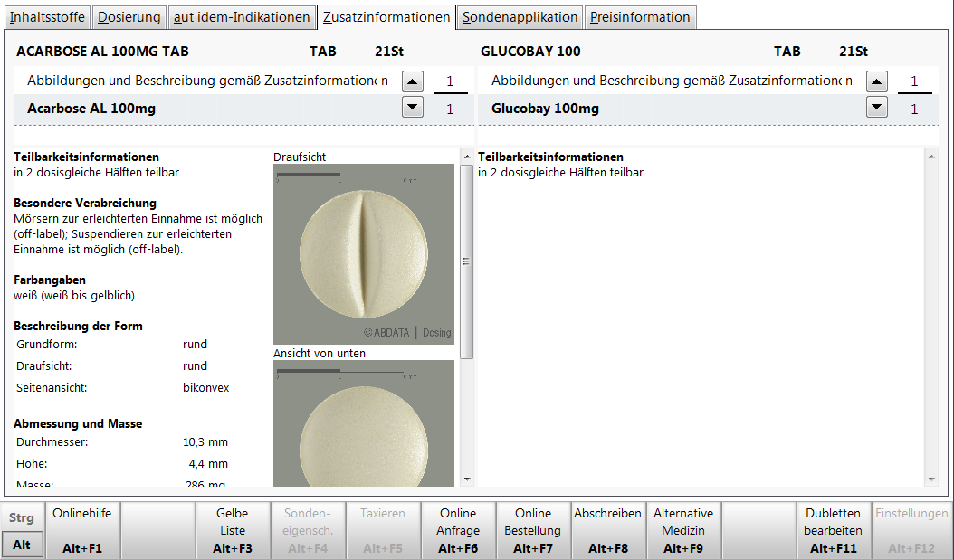Click the Abschreiben button
The height and width of the screenshot is (560, 954).
(x=608, y=530)
